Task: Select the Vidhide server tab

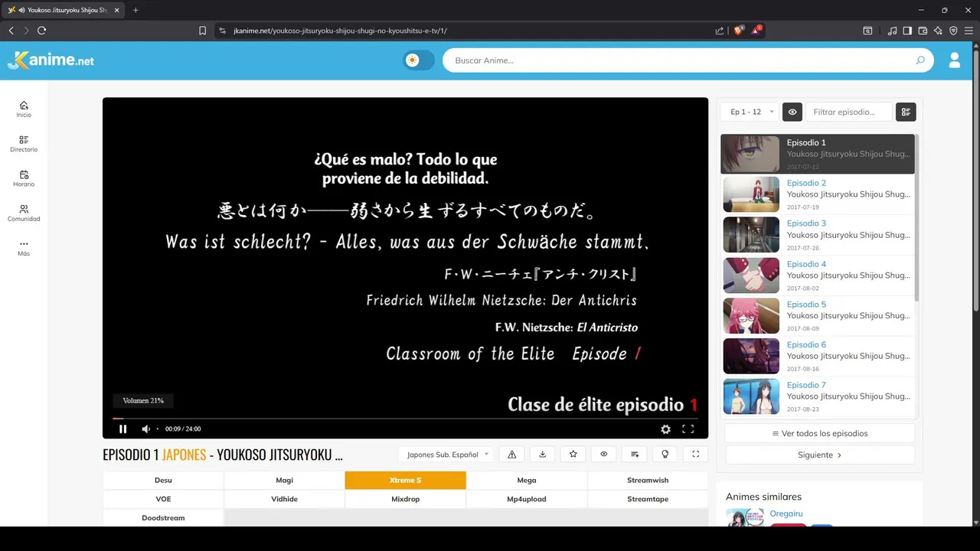Action: coord(285,499)
